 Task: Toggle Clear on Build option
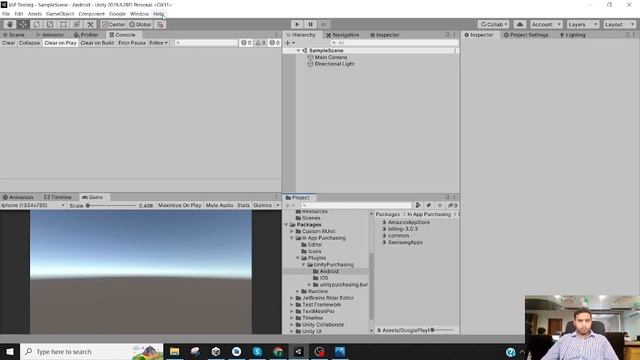pos(97,43)
